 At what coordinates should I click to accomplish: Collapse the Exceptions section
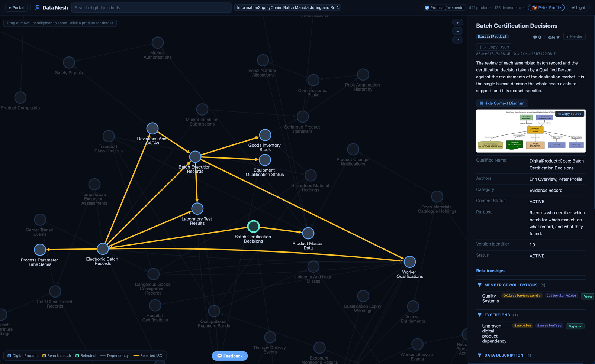tap(480, 315)
